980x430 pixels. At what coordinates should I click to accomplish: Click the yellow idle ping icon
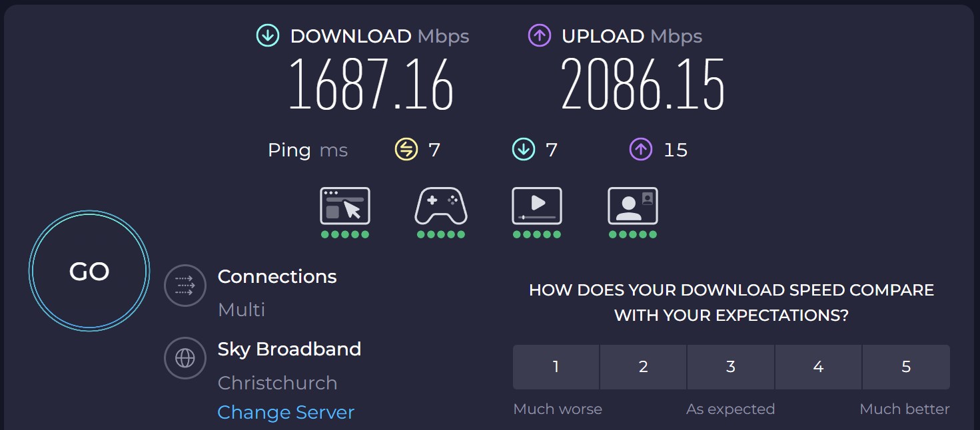point(406,150)
